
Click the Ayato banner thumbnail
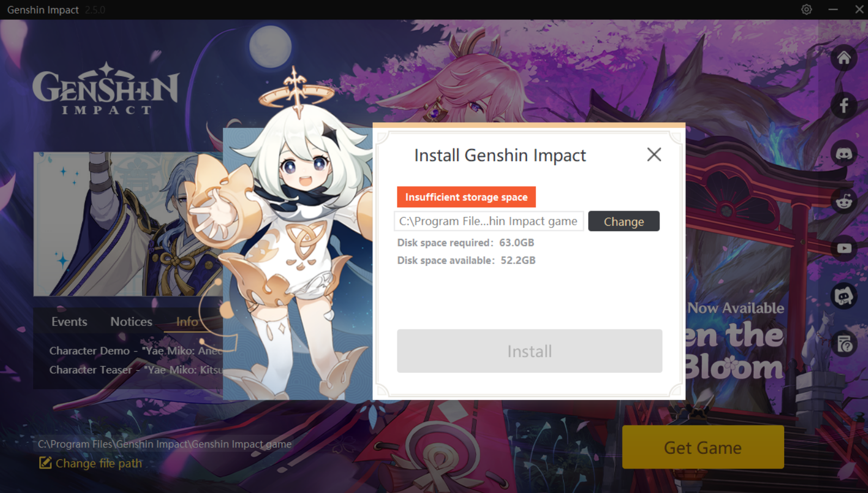click(128, 224)
